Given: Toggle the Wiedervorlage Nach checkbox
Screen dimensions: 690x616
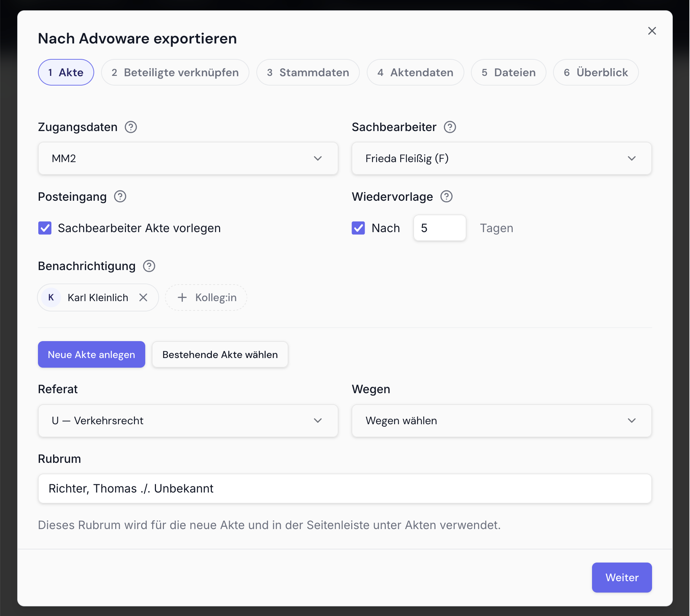Looking at the screenshot, I should [x=358, y=228].
